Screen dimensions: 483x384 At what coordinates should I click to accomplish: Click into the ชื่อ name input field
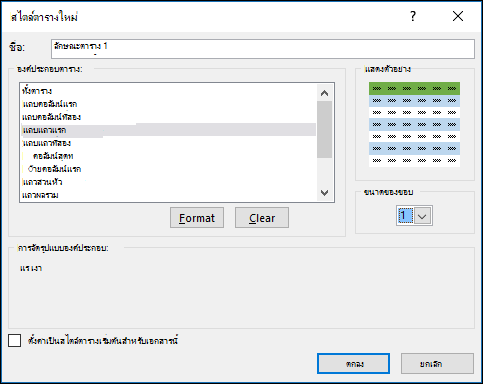click(263, 49)
